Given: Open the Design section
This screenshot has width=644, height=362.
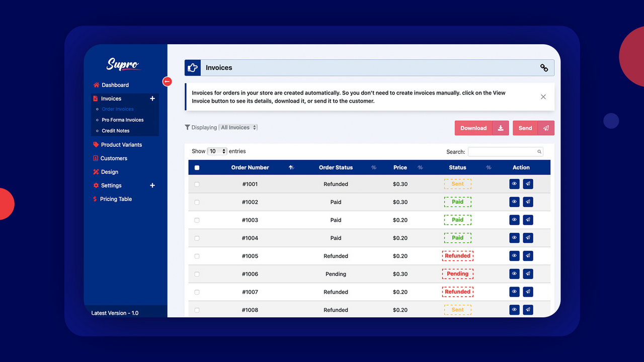Looking at the screenshot, I should (106, 172).
